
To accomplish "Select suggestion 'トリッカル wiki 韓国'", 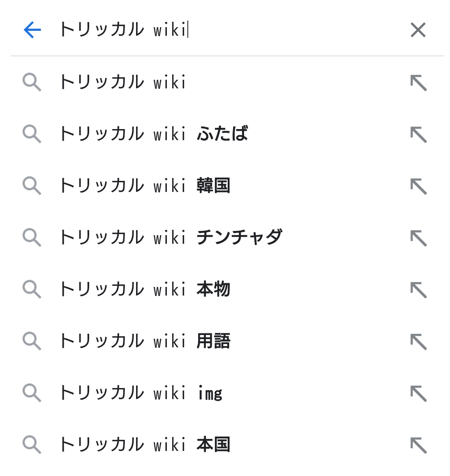I will (144, 186).
